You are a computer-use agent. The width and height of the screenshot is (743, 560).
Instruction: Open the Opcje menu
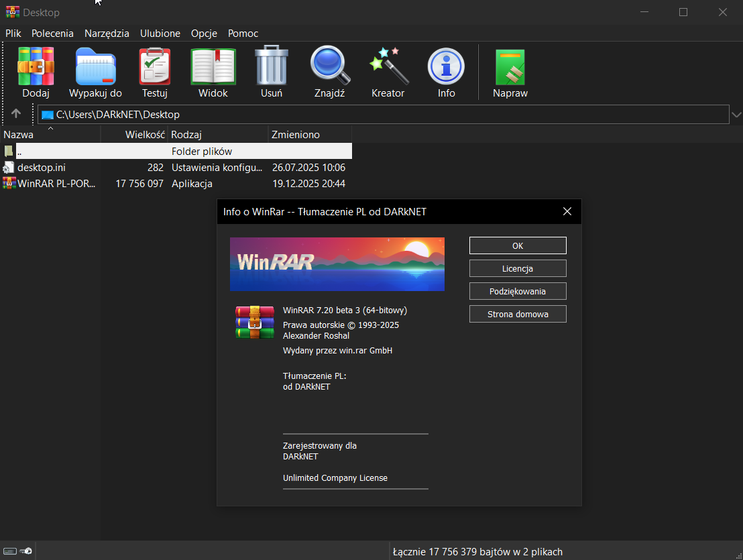(205, 33)
